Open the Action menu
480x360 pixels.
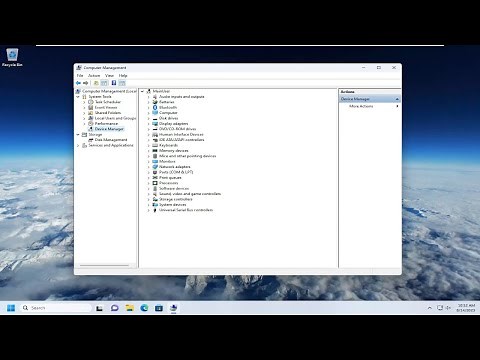click(x=94, y=76)
